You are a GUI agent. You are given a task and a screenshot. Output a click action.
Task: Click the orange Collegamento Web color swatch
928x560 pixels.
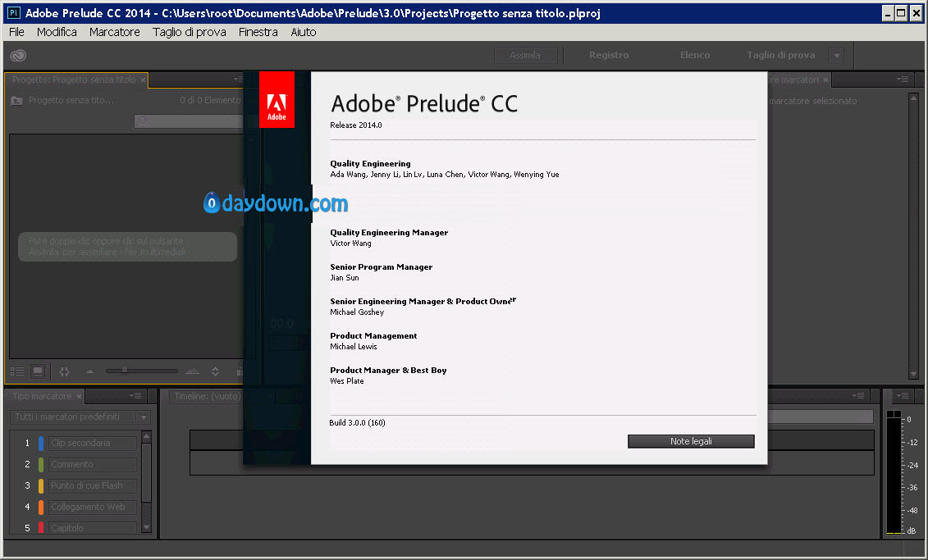[41, 507]
